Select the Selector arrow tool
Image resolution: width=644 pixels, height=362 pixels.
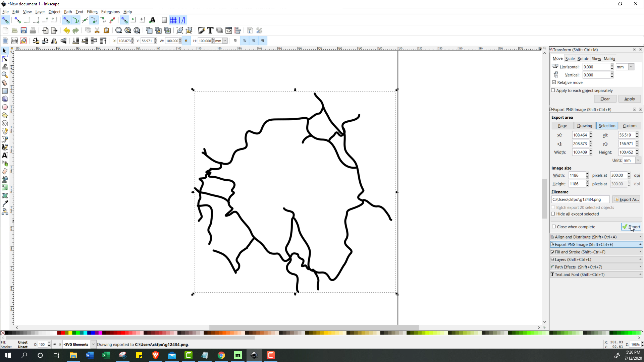tap(5, 51)
